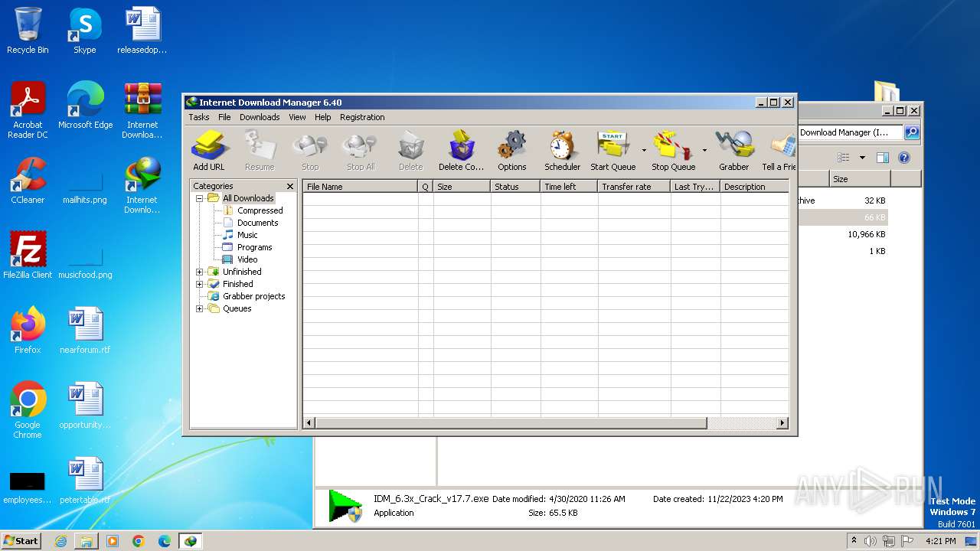Image resolution: width=980 pixels, height=551 pixels.
Task: Expand the Unfinished category node
Action: [200, 272]
